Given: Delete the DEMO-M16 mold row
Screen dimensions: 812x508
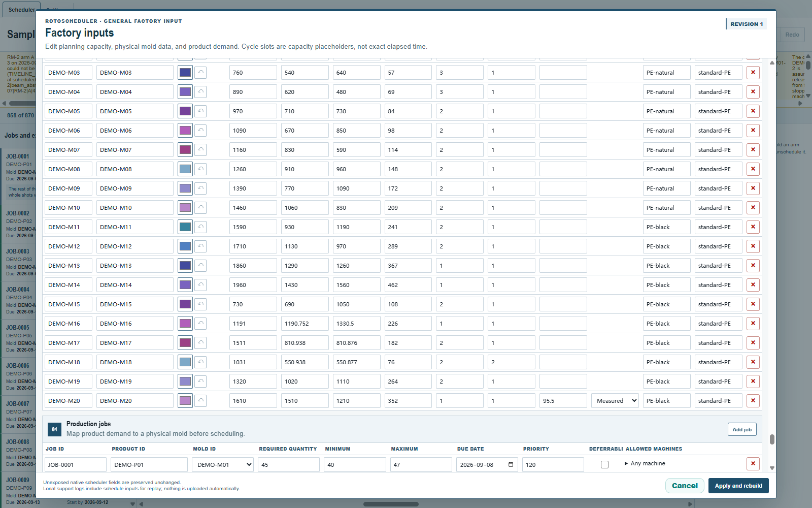Looking at the screenshot, I should click(x=753, y=324).
